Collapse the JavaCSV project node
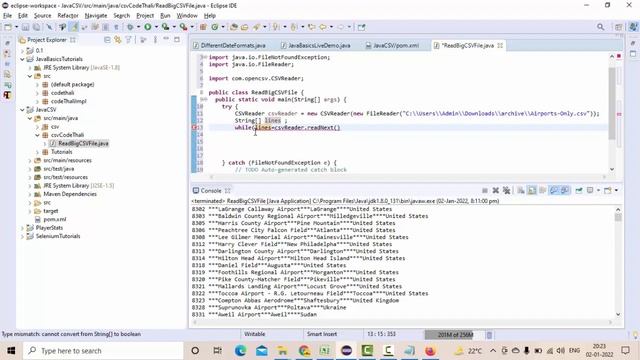Viewport: 640px width, 360px height. 22,110
